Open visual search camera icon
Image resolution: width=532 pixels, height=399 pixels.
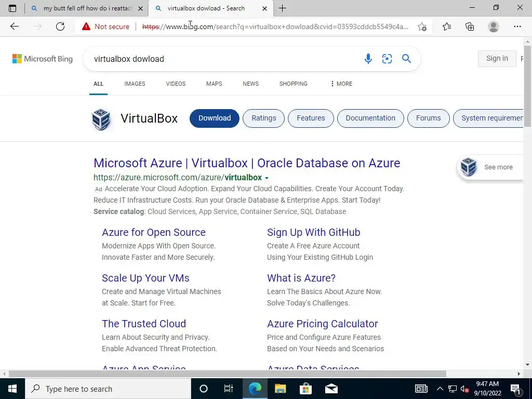387,59
